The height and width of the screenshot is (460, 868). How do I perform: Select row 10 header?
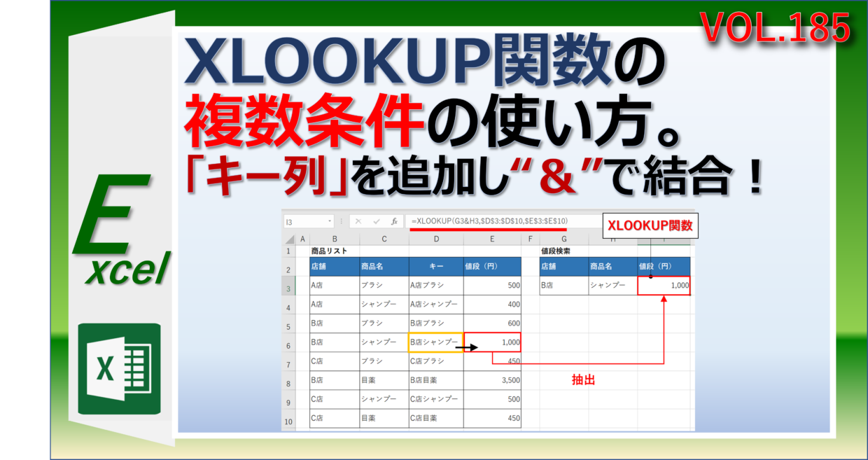click(289, 419)
